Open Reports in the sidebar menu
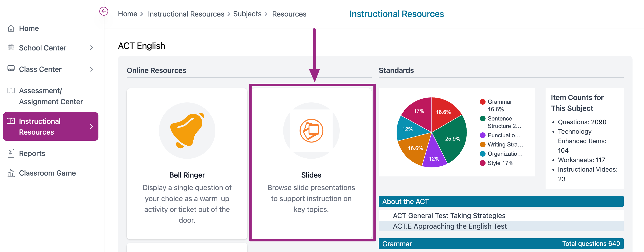 [x=32, y=154]
